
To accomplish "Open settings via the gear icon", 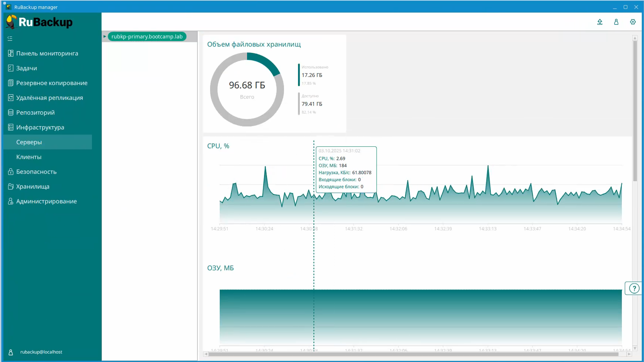I will (x=633, y=22).
